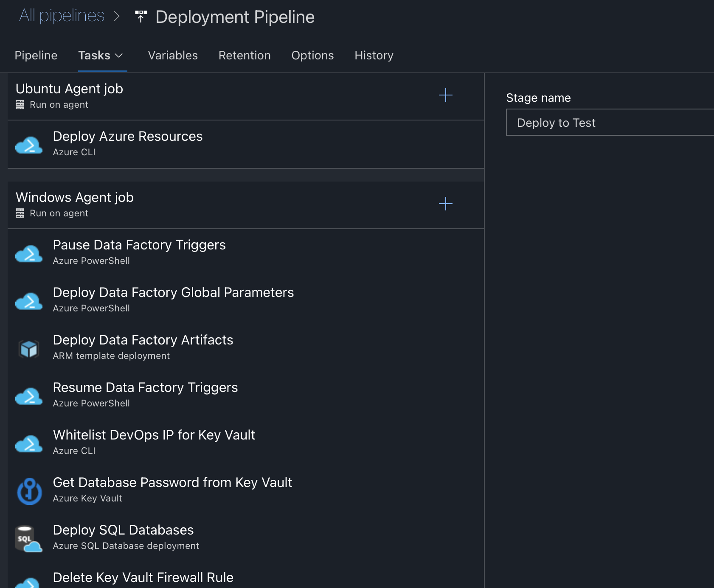Screen dimensions: 714x588
Task: Open the Pipeline tab
Action: pyautogui.click(x=36, y=56)
